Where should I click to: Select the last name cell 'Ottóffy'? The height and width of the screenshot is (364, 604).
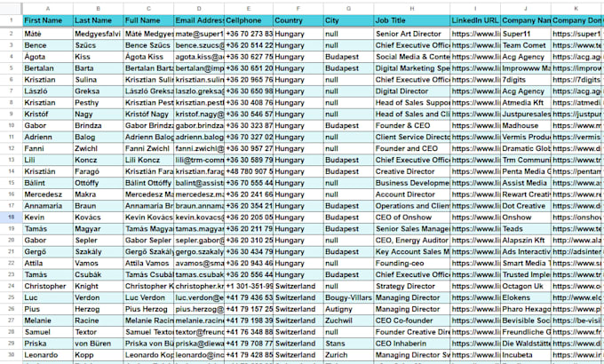click(x=99, y=183)
